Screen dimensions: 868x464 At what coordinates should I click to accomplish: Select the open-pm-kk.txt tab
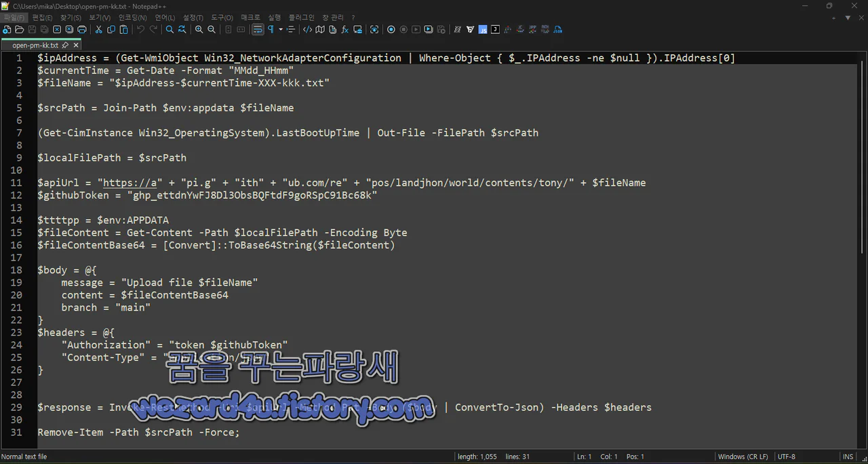pos(36,45)
